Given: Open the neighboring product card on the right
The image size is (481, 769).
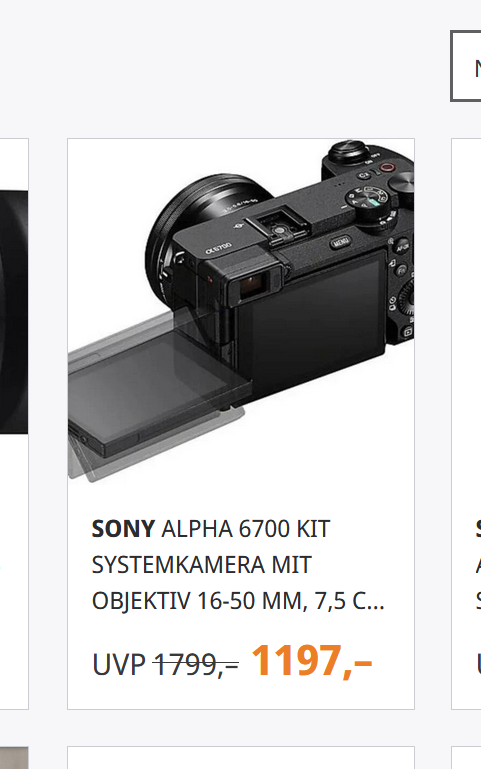Looking at the screenshot, I should [x=466, y=424].
